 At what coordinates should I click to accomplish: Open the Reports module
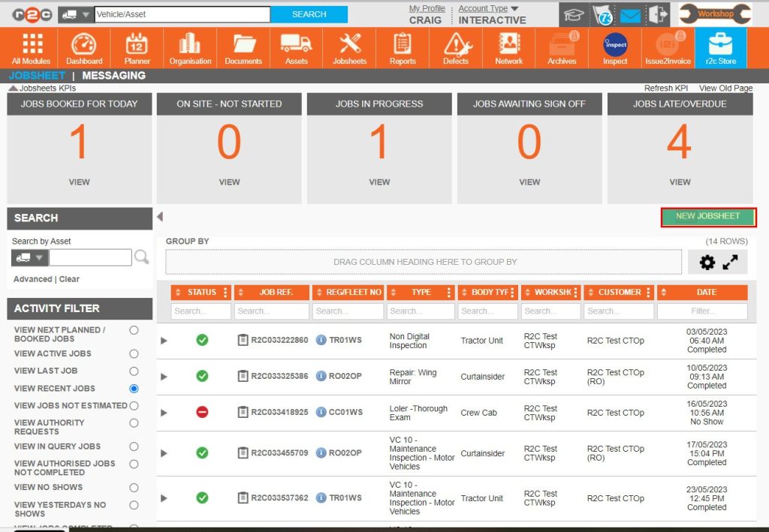[x=403, y=47]
